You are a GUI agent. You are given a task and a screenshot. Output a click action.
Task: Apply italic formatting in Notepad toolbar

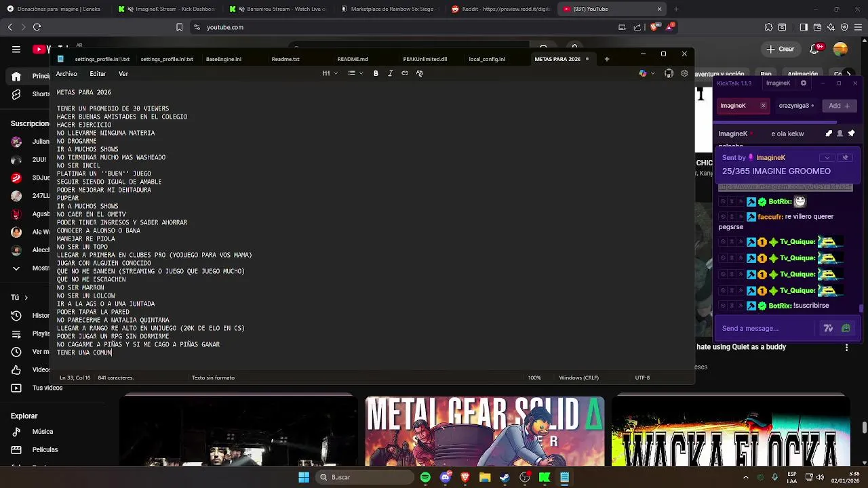click(x=390, y=73)
